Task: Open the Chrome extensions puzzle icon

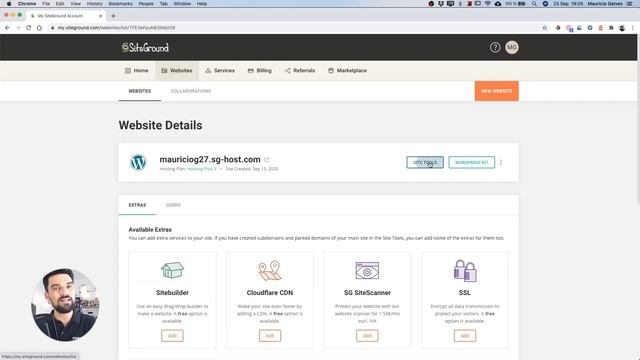Action: click(611, 28)
